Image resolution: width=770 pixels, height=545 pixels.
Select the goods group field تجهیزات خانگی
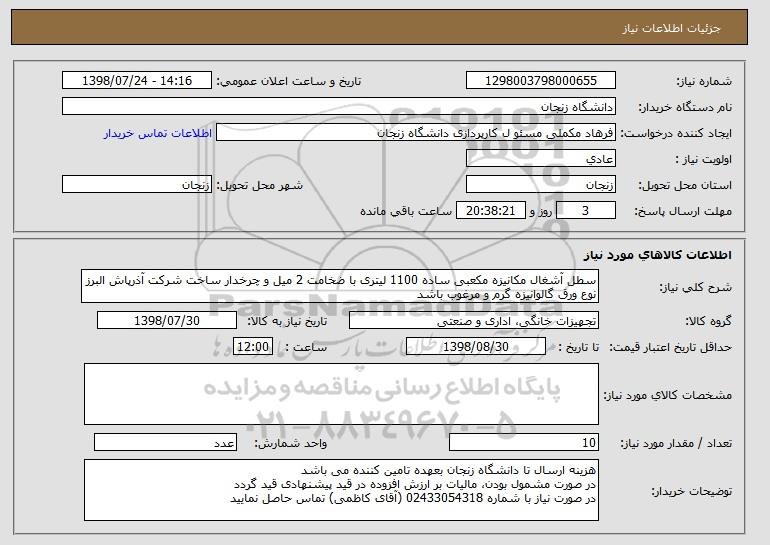(x=474, y=321)
